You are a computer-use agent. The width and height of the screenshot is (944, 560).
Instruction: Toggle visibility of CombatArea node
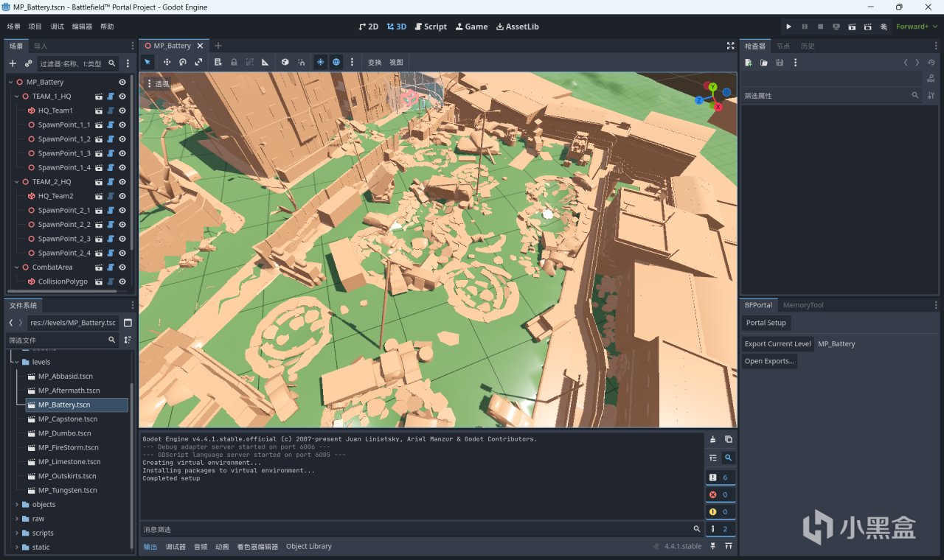(122, 267)
